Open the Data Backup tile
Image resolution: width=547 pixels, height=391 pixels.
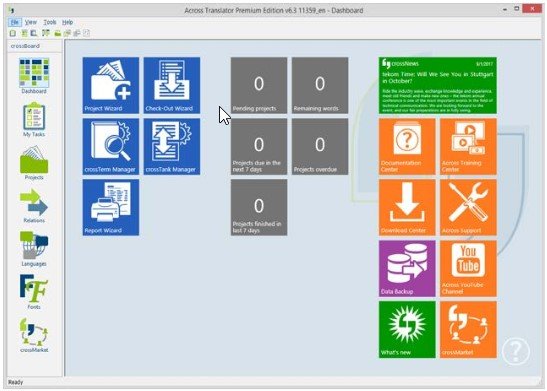click(407, 269)
